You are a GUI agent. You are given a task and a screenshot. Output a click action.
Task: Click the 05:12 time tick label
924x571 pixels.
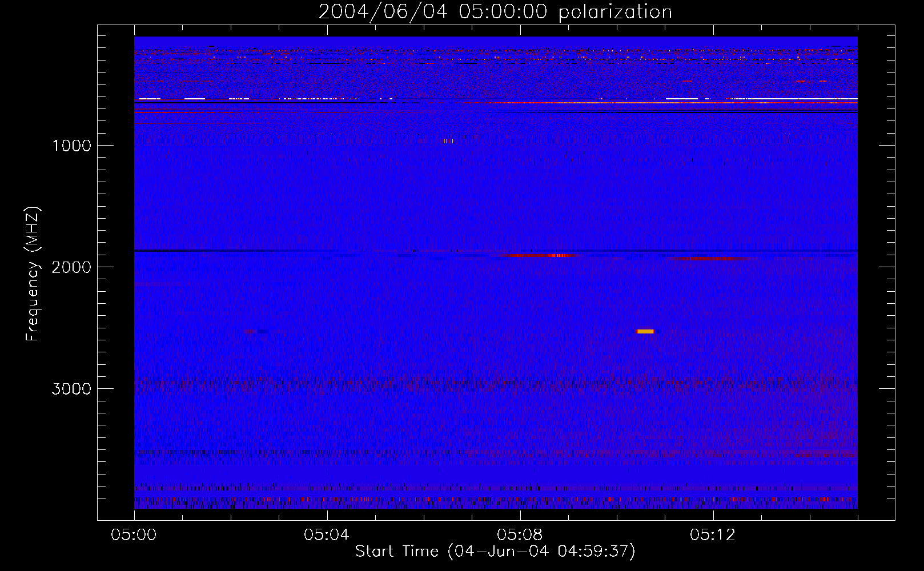tap(713, 535)
